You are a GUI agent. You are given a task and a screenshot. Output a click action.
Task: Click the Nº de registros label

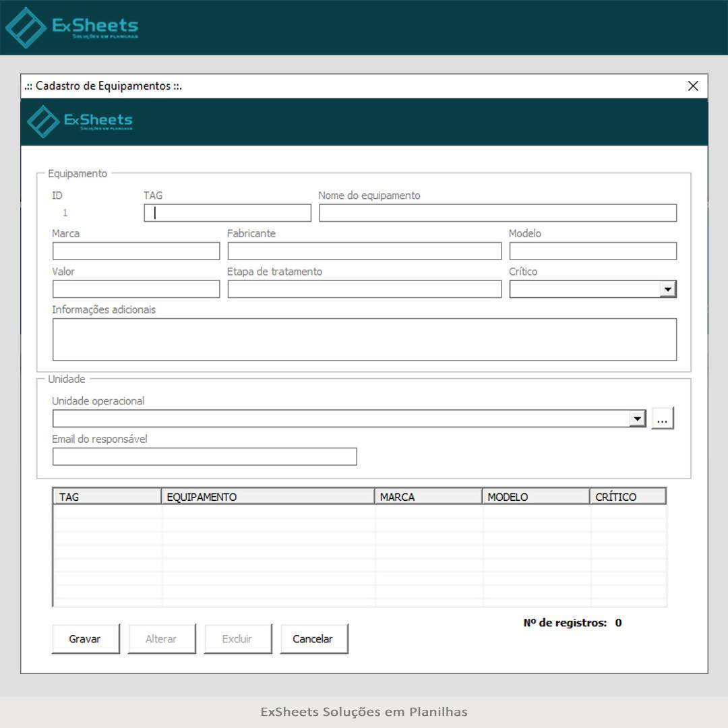(565, 623)
